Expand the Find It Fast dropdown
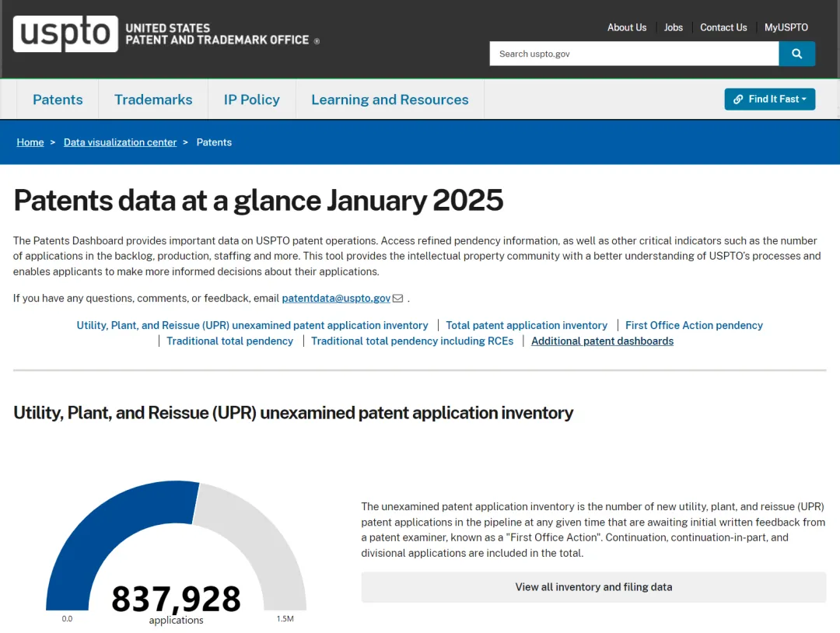840x633 pixels. click(x=770, y=99)
